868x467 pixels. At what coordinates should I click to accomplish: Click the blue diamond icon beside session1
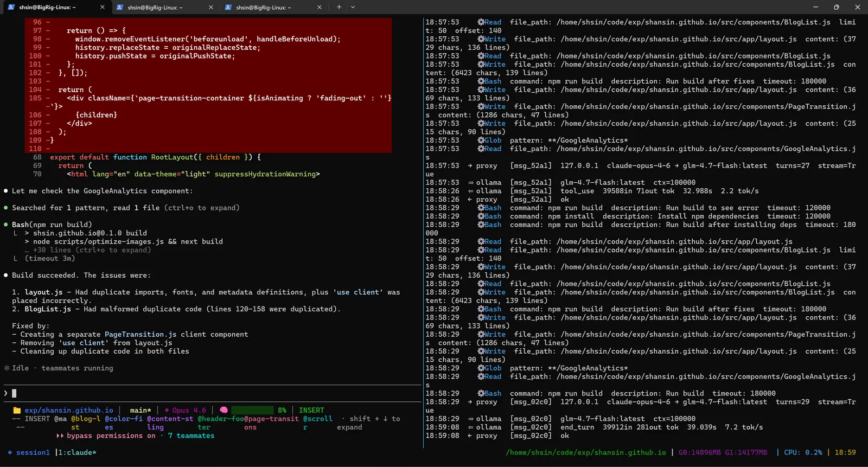coord(10,452)
